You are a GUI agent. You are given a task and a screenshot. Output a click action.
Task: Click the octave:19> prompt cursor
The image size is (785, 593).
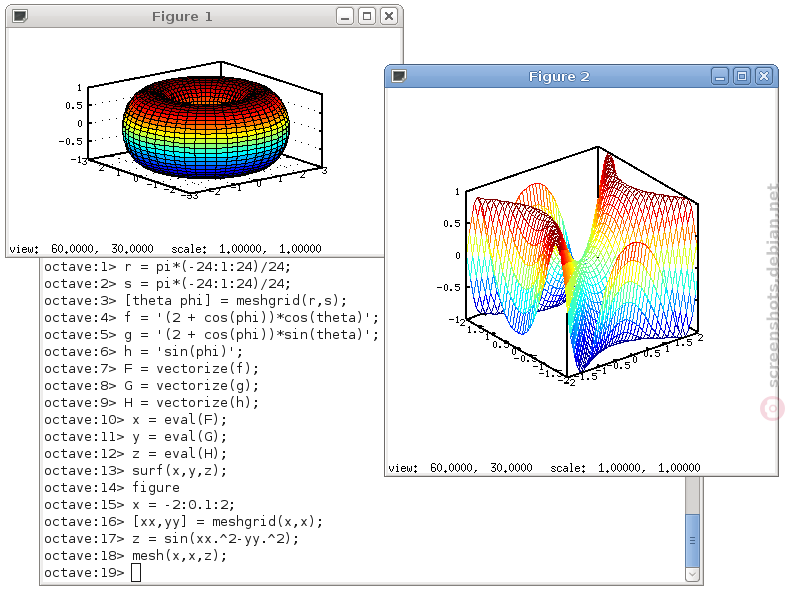click(136, 572)
